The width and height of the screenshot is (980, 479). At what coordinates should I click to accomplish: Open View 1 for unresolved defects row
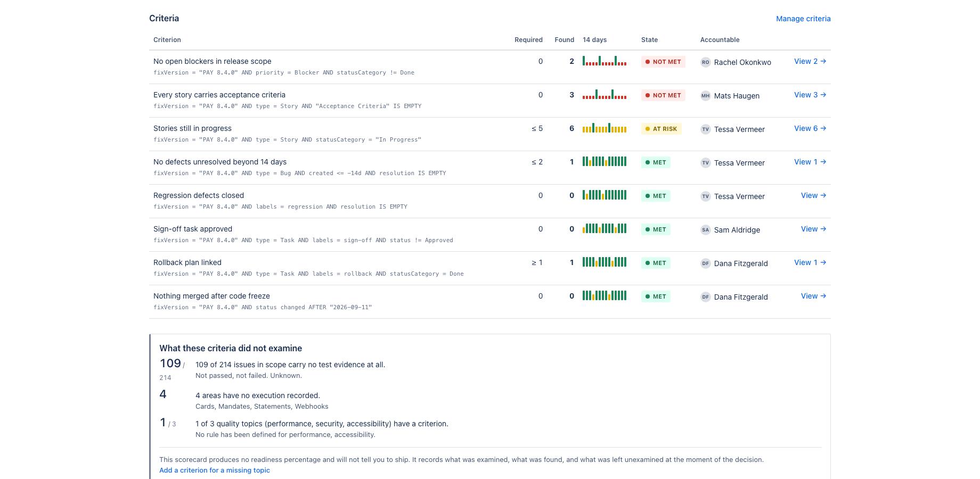coord(810,162)
